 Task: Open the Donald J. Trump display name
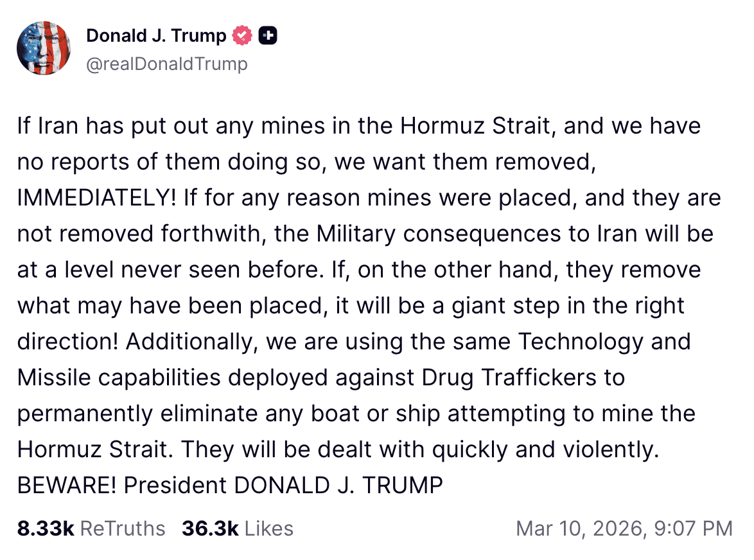tap(156, 36)
